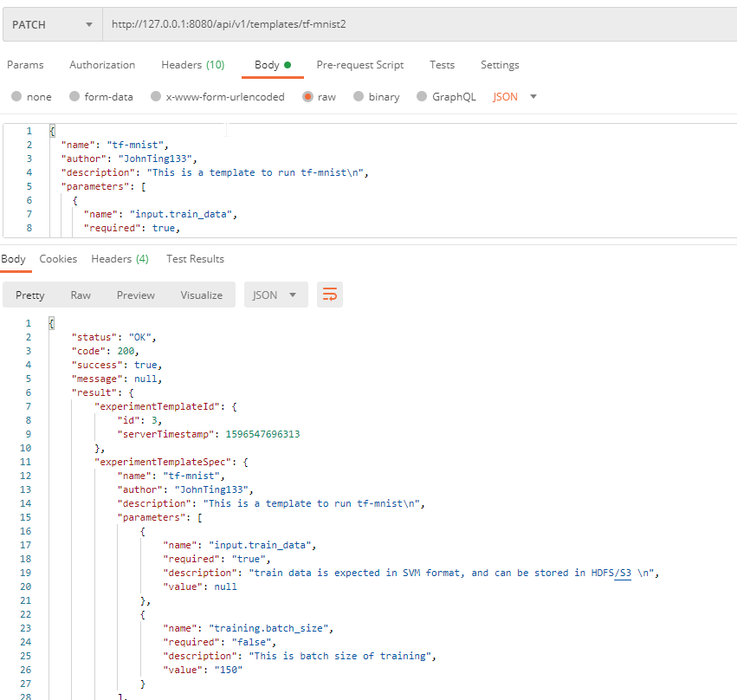The image size is (737, 700).
Task: Switch to the Visualize response view
Action: coord(201,295)
